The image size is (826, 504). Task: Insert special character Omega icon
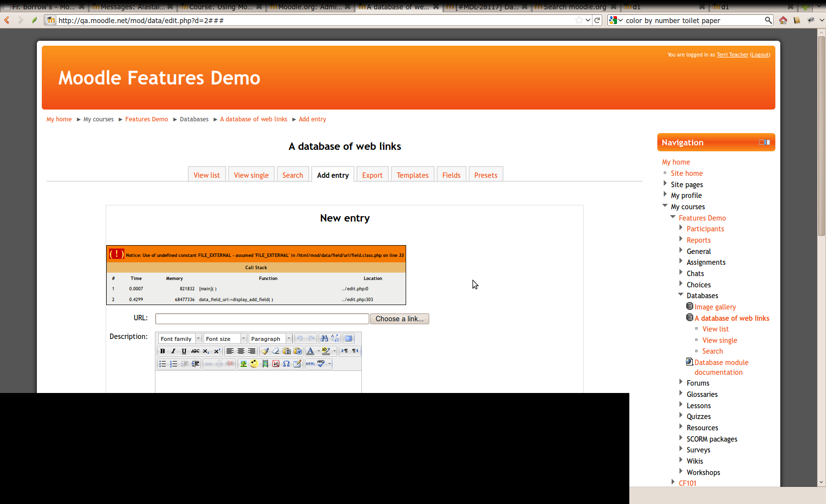pyautogui.click(x=287, y=364)
